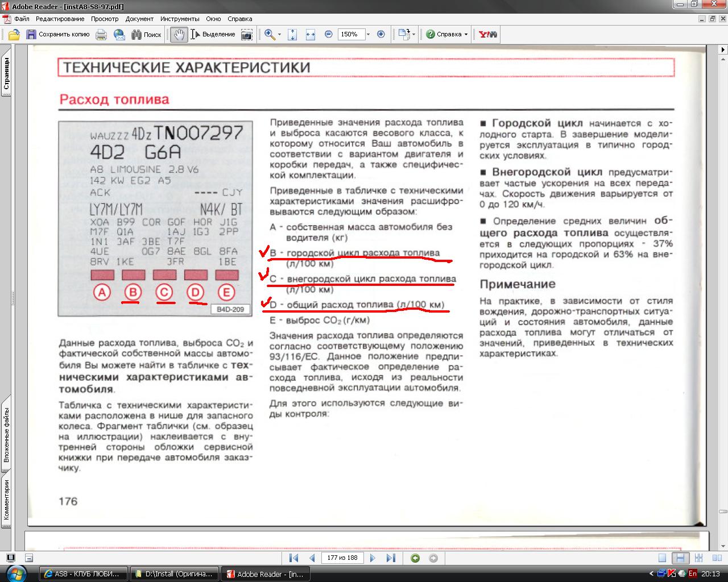The width and height of the screenshot is (728, 582).
Task: Open the 150% zoom level dropdown
Action: click(368, 35)
